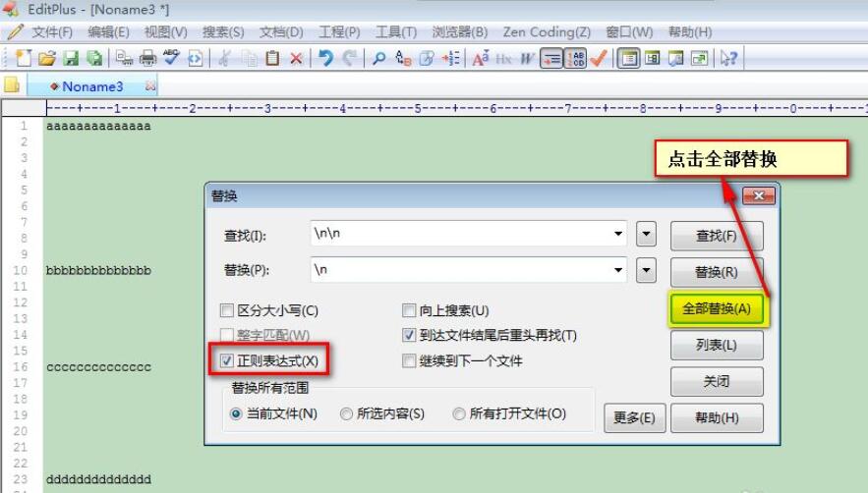Click the 查找(F) button
The height and width of the screenshot is (493, 868).
717,236
